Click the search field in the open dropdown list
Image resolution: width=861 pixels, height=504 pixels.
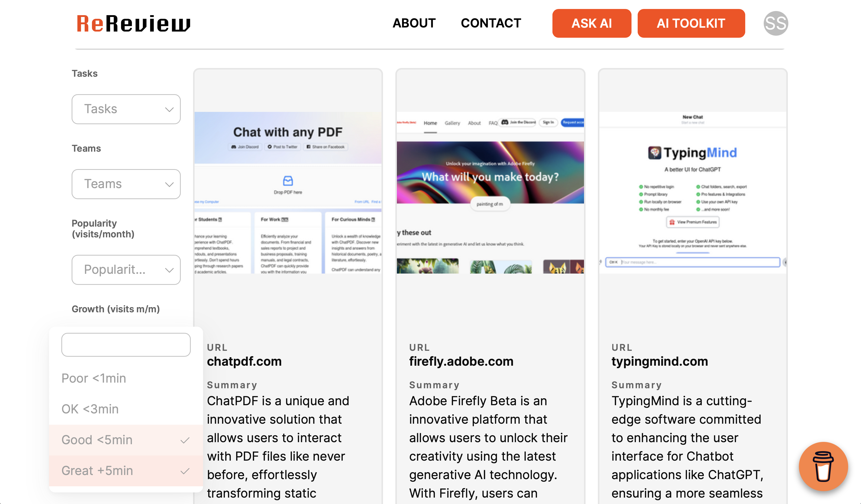[x=126, y=345]
